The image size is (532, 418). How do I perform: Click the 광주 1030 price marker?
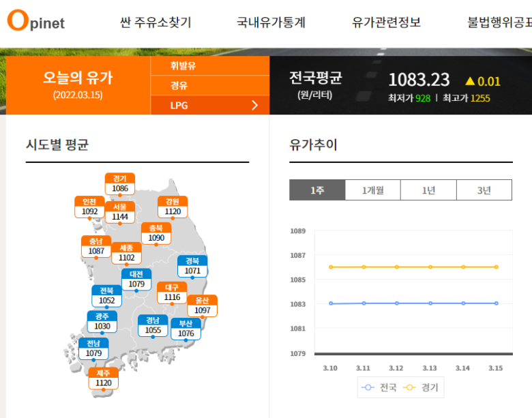[102, 322]
